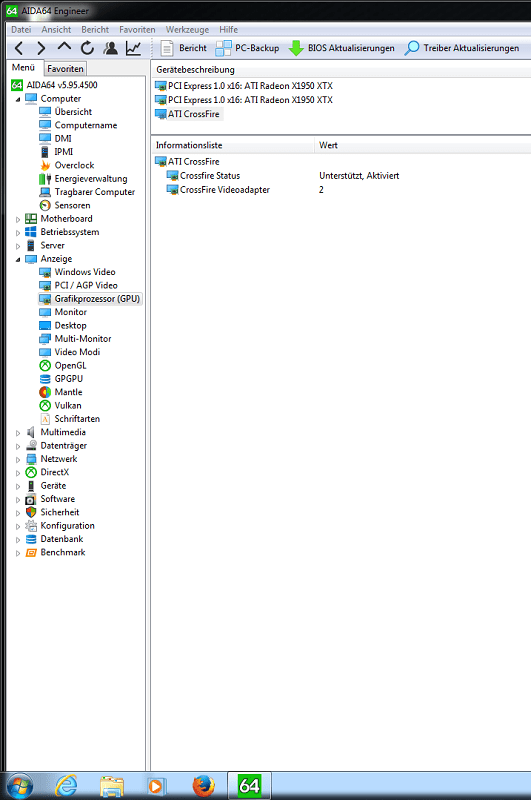The image size is (531, 800).
Task: Collapse the Anzeige tree node
Action: coord(18,259)
